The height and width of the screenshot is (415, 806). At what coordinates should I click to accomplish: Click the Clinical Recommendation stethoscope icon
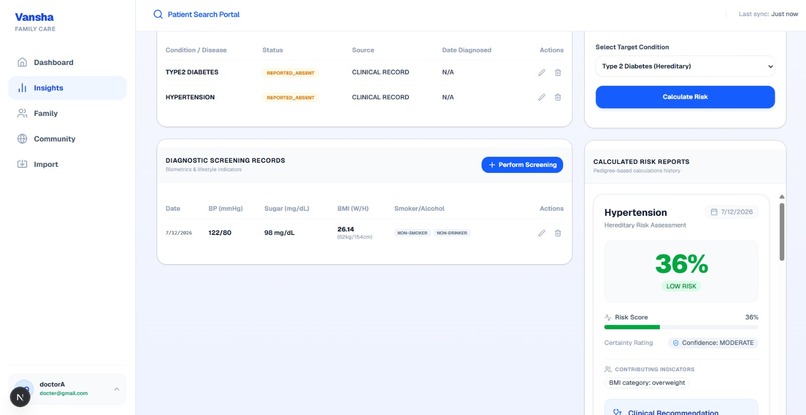tap(618, 412)
